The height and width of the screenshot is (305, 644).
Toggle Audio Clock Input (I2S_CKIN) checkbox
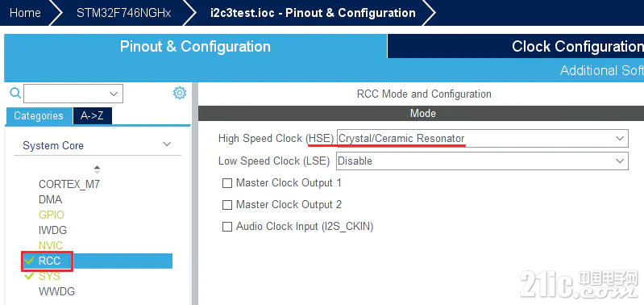[x=227, y=227]
